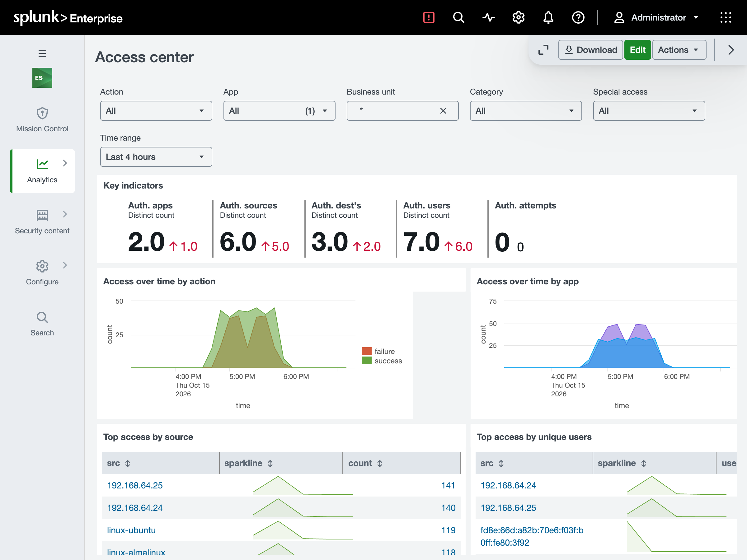Open Search in the sidebar
Screen dimensions: 747x560
tap(42, 324)
